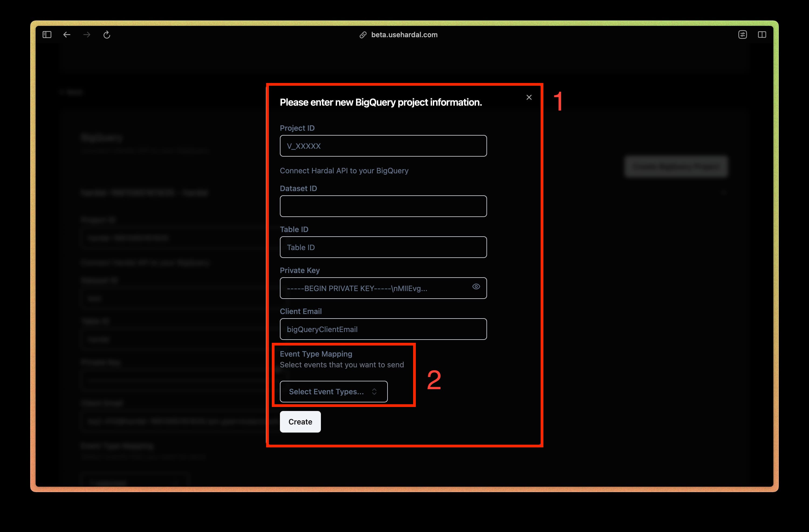Focus the Private Key input field
The width and height of the screenshot is (809, 532).
(x=383, y=288)
